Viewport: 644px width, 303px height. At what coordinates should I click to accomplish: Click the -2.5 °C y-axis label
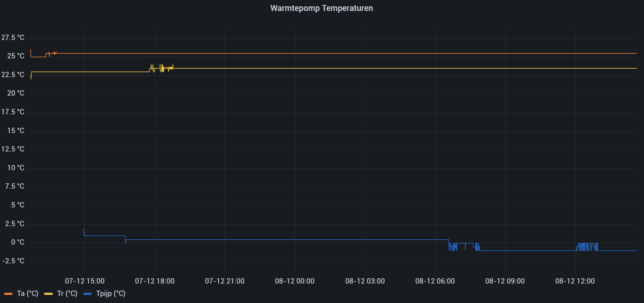click(x=13, y=261)
